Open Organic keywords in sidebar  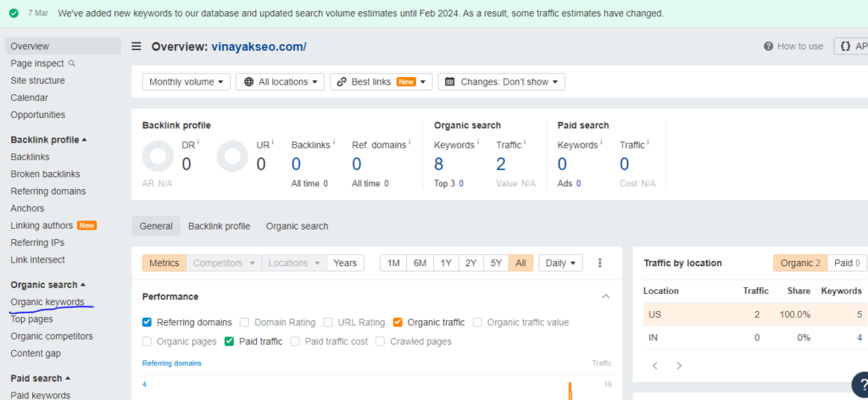pyautogui.click(x=47, y=302)
